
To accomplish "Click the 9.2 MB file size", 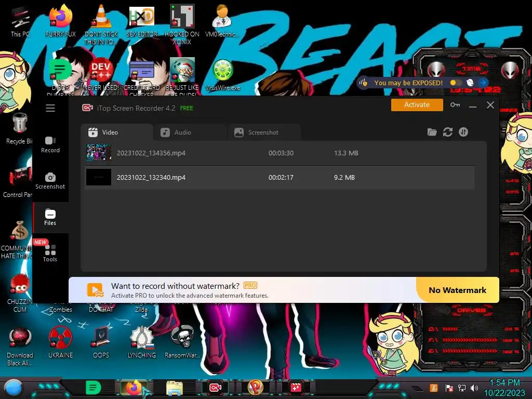I will click(x=344, y=178).
